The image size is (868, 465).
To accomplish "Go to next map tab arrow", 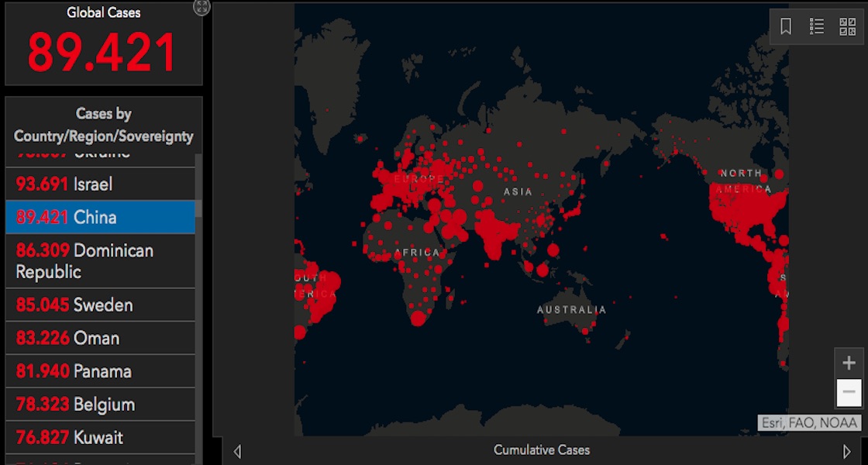I will click(846, 451).
